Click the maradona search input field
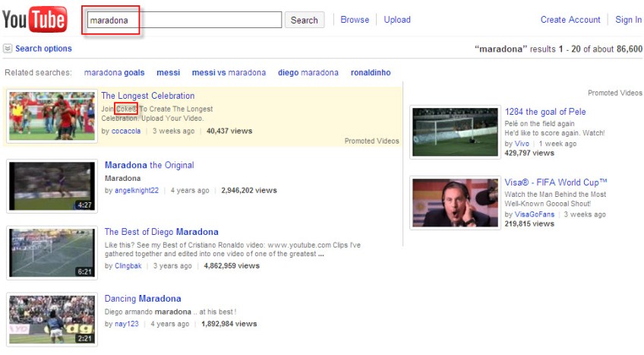 tap(185, 20)
